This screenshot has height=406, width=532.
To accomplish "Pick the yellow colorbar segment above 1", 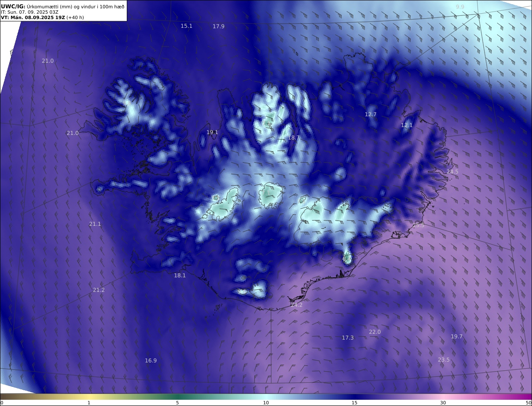I will (89, 396).
